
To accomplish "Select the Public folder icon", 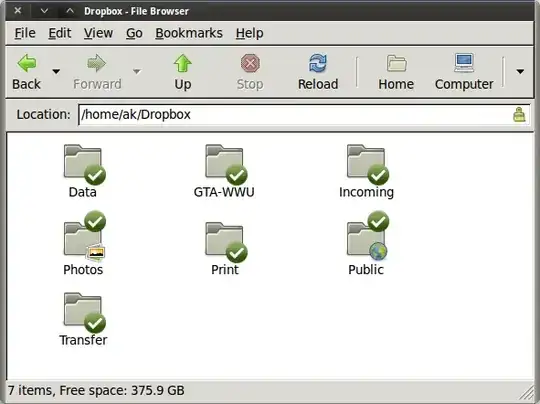I will click(x=368, y=236).
